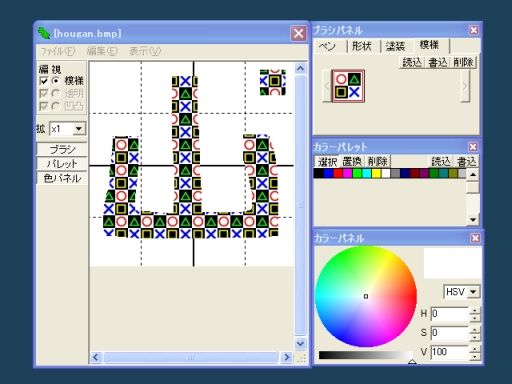This screenshot has width=512, height=384.
Task: Click the 色パネル button
Action: [x=62, y=178]
